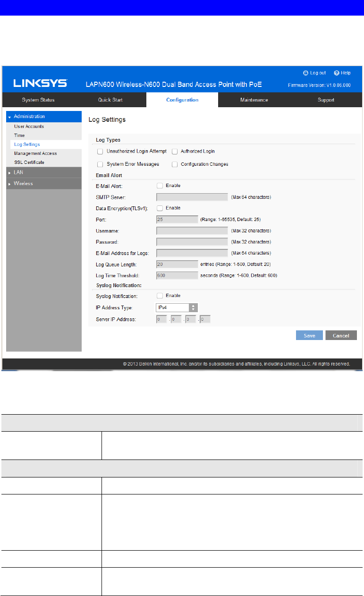This screenshot has width=364, height=596.
Task: Go to the Maintenance tab
Action: click(x=254, y=100)
